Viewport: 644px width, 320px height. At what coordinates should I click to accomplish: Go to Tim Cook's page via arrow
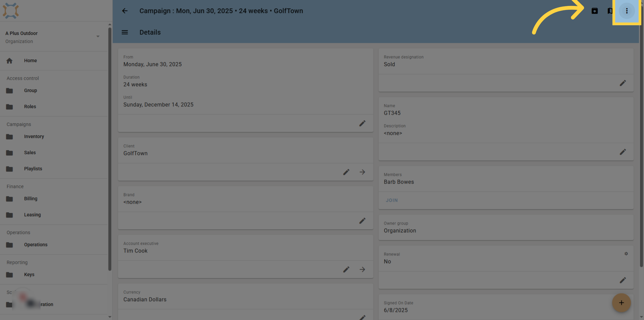pyautogui.click(x=362, y=269)
